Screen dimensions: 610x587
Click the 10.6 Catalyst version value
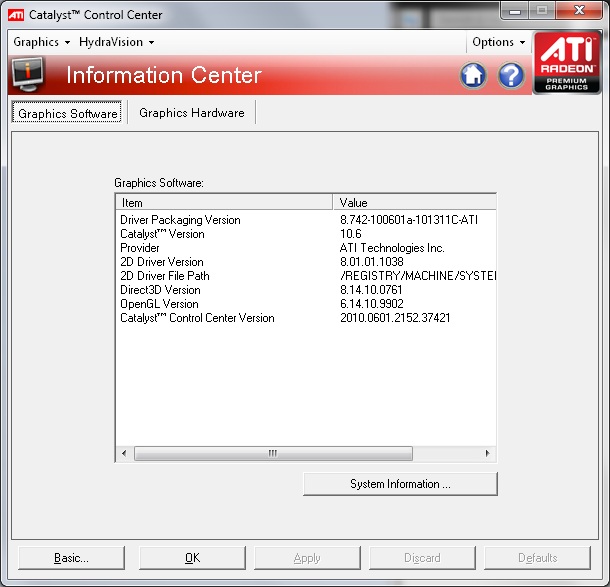[x=351, y=234]
